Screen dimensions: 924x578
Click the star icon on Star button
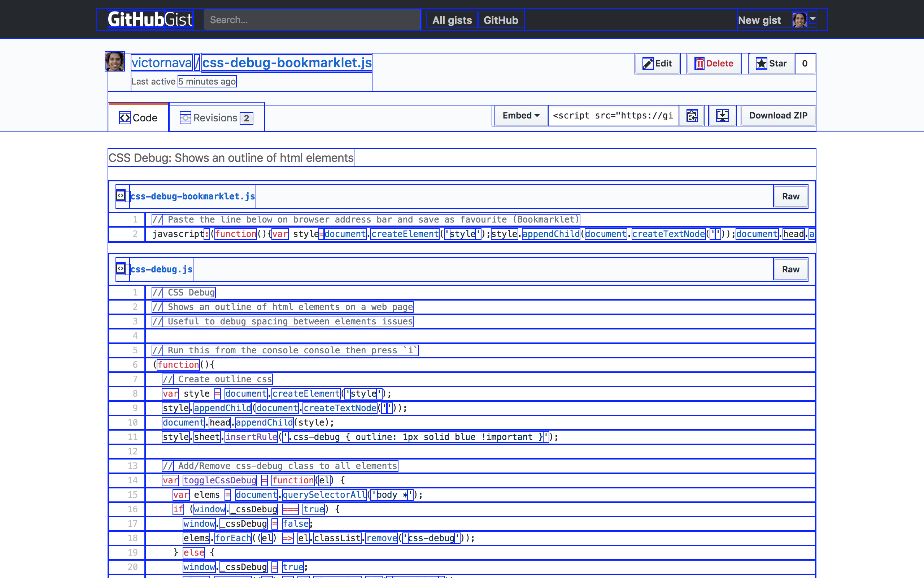[x=761, y=64]
